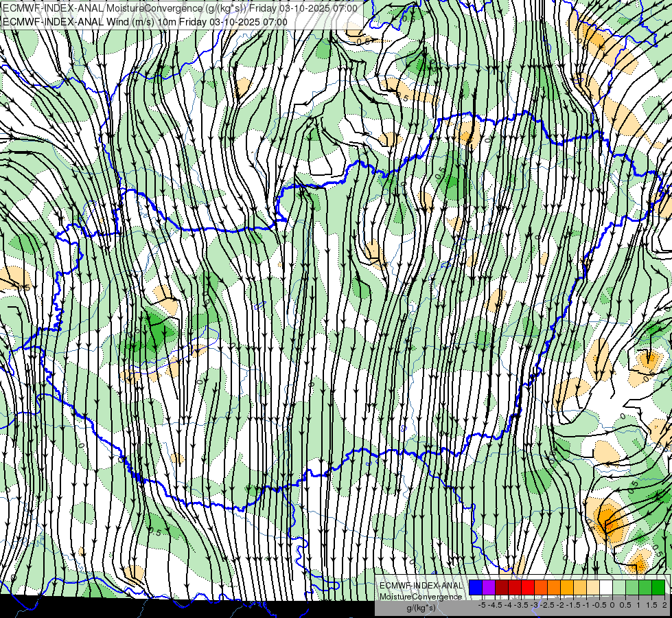This screenshot has width=672, height=618.
Task: Click the Wind (m/s) 10m title line
Action: pos(145,22)
